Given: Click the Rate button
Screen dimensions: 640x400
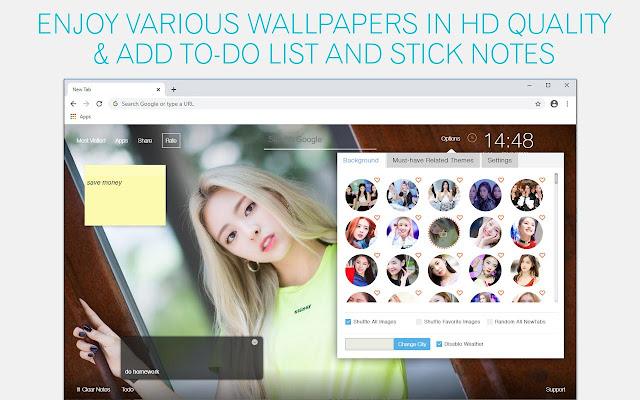Looking at the screenshot, I should coord(171,140).
